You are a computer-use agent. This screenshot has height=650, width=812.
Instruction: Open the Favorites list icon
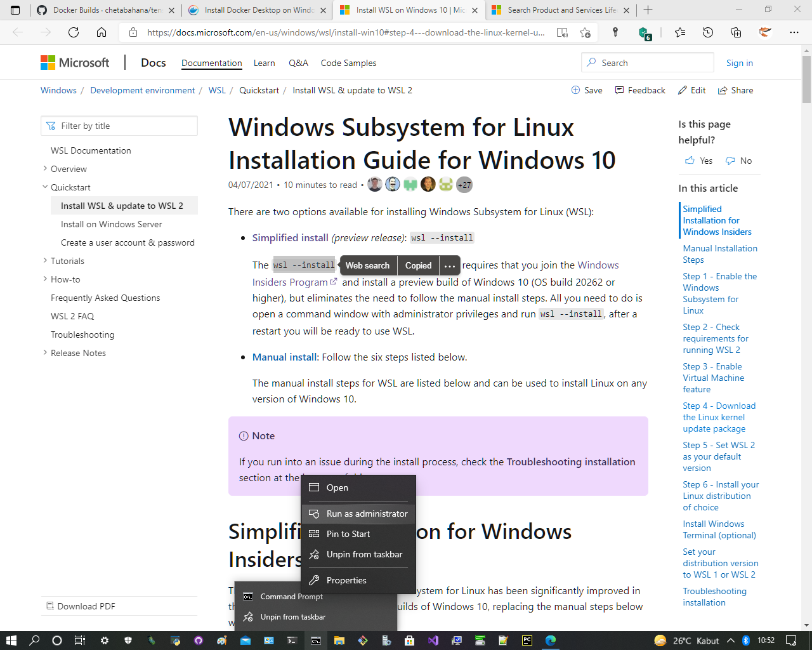[680, 32]
